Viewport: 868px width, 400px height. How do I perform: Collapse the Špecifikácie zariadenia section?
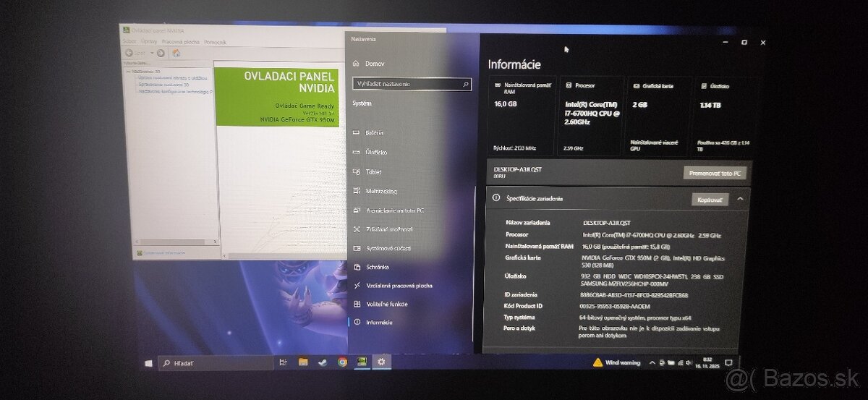pos(740,199)
